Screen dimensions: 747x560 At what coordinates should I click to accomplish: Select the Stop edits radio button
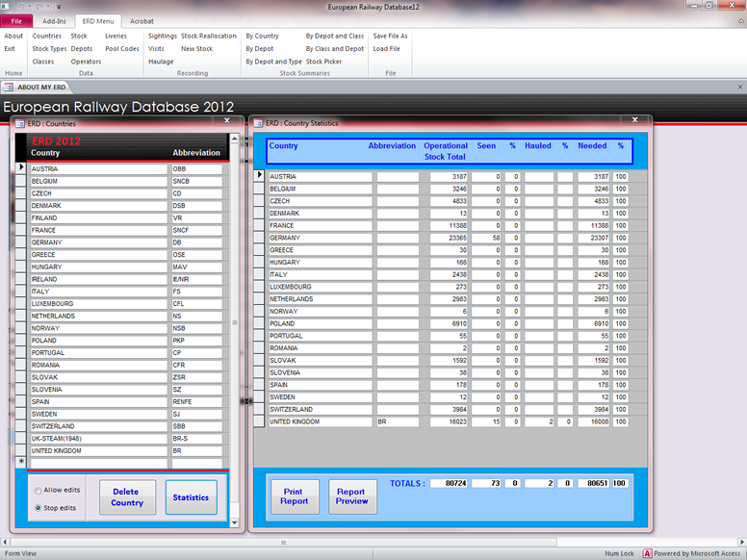39,508
